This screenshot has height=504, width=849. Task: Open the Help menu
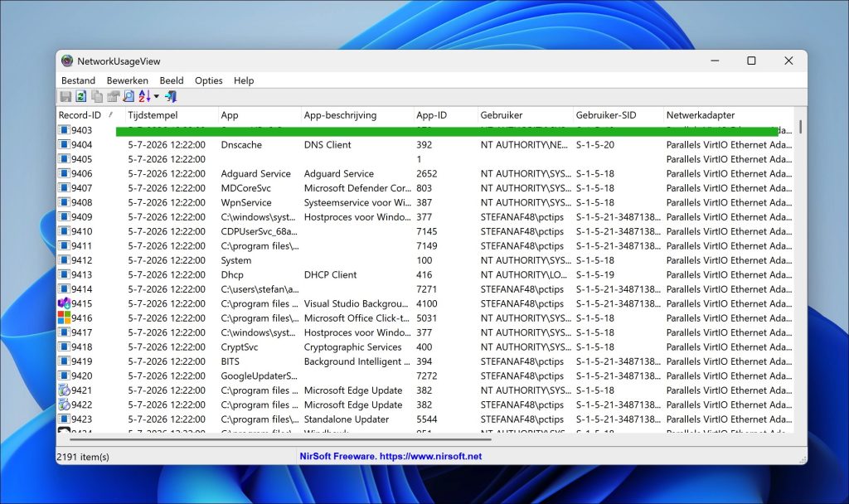(x=244, y=80)
